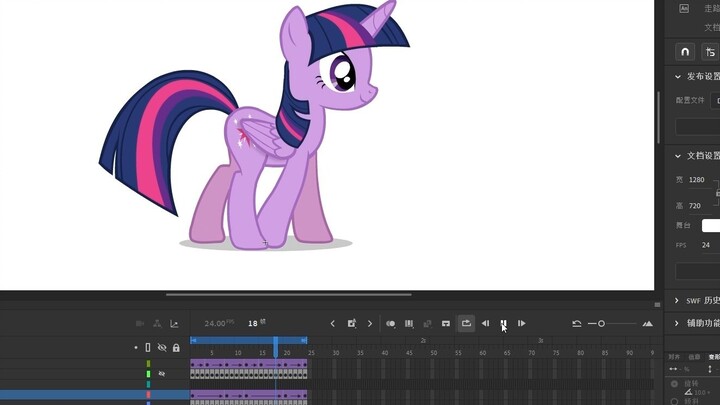
Task: Hide all layers with header eye icon
Action: click(162, 348)
